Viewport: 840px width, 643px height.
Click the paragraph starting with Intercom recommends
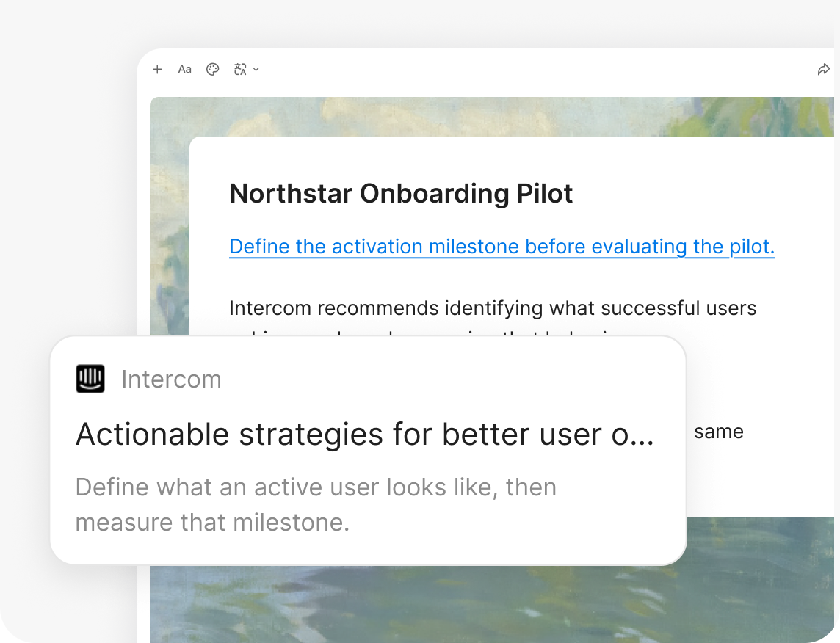[x=493, y=308]
